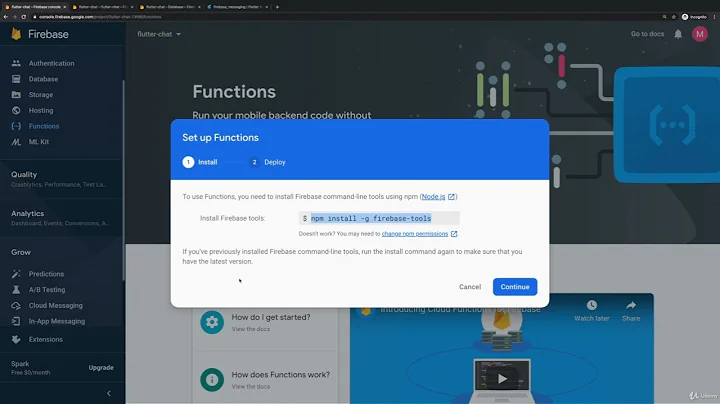Click the npm install -g firebase-tools command

371,219
